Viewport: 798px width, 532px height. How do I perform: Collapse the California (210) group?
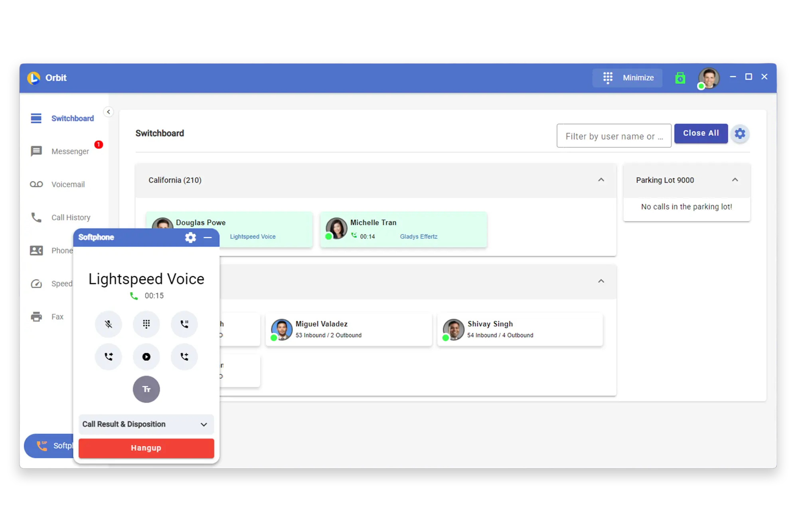point(601,180)
